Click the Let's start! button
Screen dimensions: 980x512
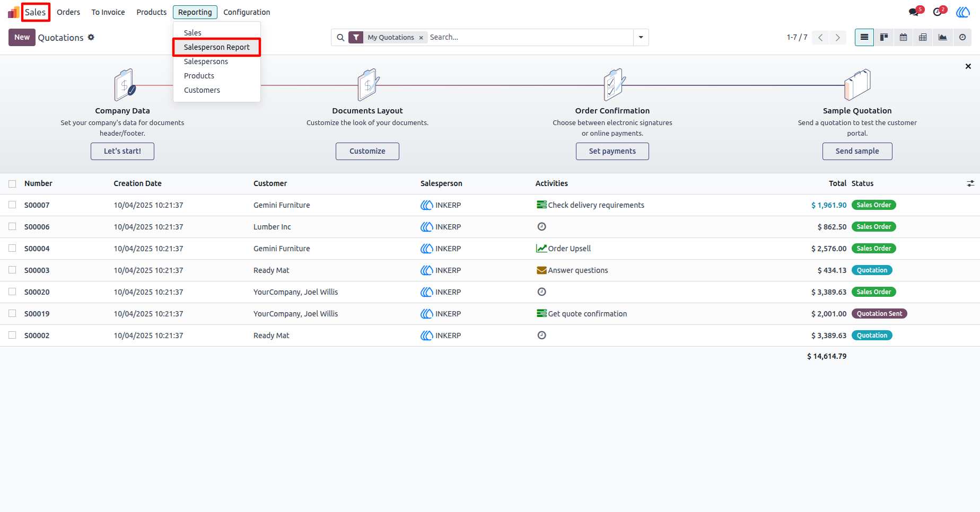pyautogui.click(x=122, y=151)
